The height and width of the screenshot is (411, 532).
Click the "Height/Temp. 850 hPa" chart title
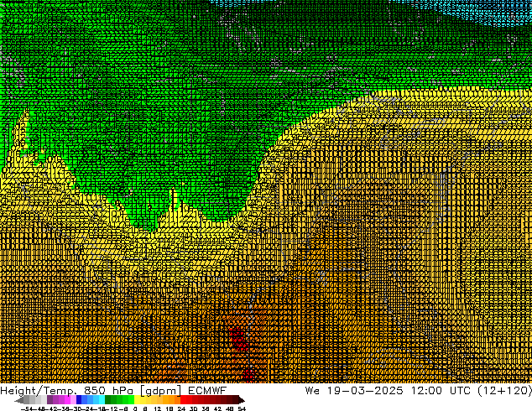click(67, 391)
